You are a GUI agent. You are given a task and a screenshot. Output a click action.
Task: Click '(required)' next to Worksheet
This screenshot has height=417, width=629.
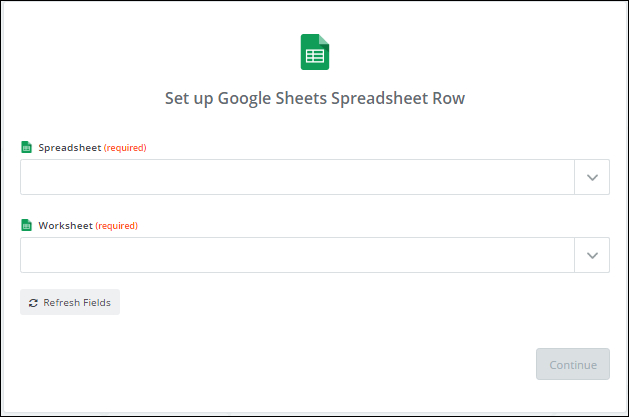(117, 226)
